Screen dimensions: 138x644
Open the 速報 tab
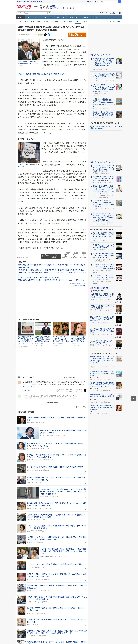28,17
